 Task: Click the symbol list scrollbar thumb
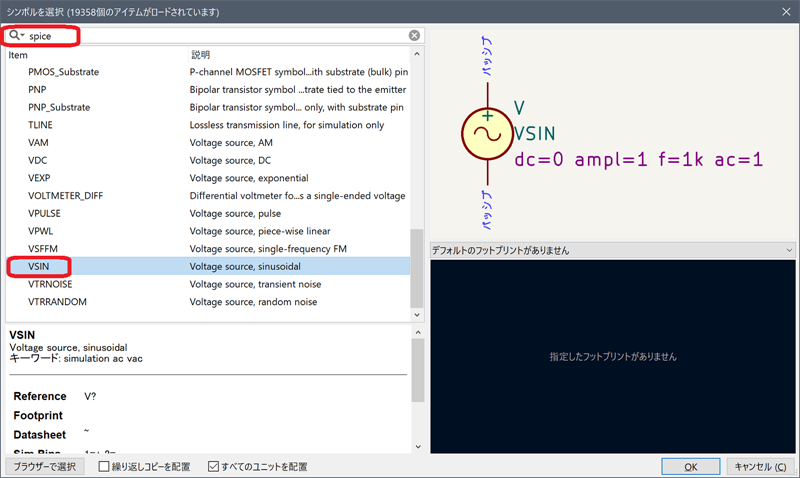click(417, 268)
